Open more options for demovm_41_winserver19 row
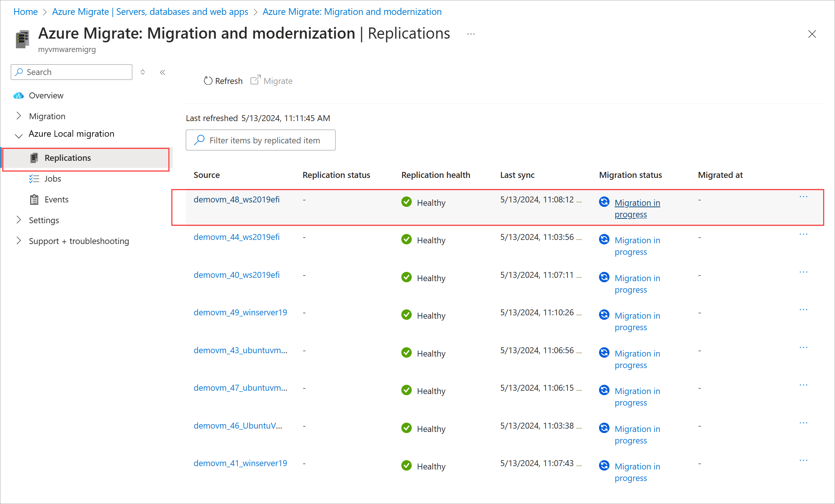This screenshot has width=835, height=504. coord(803,461)
